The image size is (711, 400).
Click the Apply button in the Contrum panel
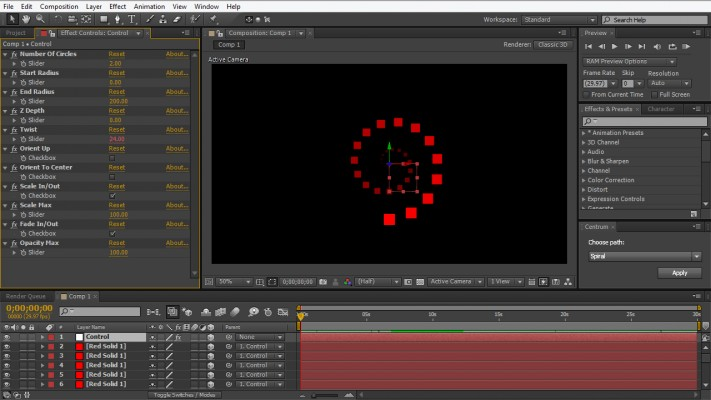[679, 273]
